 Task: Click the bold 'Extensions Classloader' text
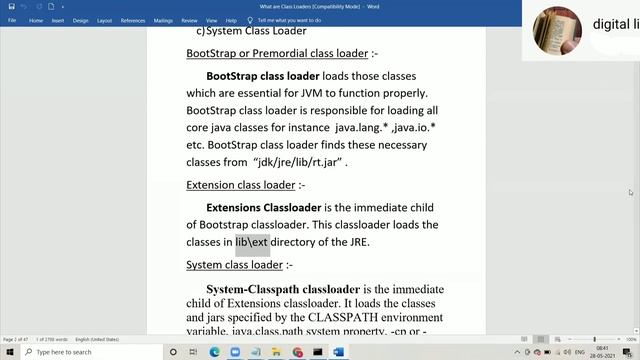click(x=264, y=208)
